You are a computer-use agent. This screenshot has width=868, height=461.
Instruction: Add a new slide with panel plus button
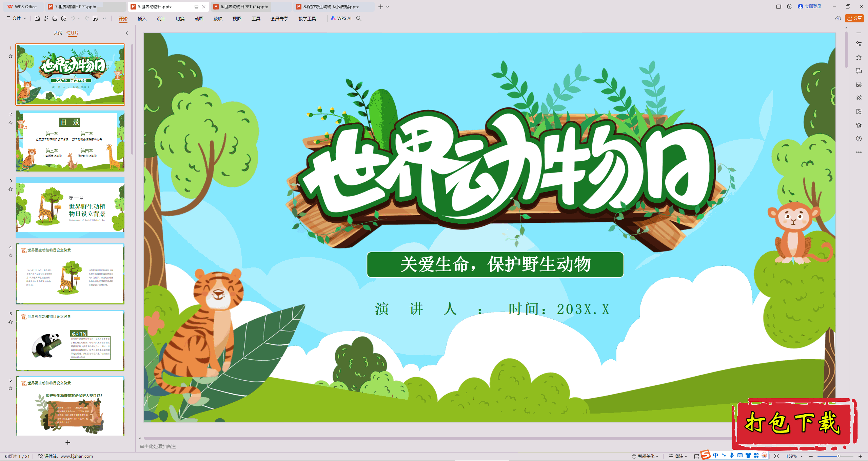(68, 442)
